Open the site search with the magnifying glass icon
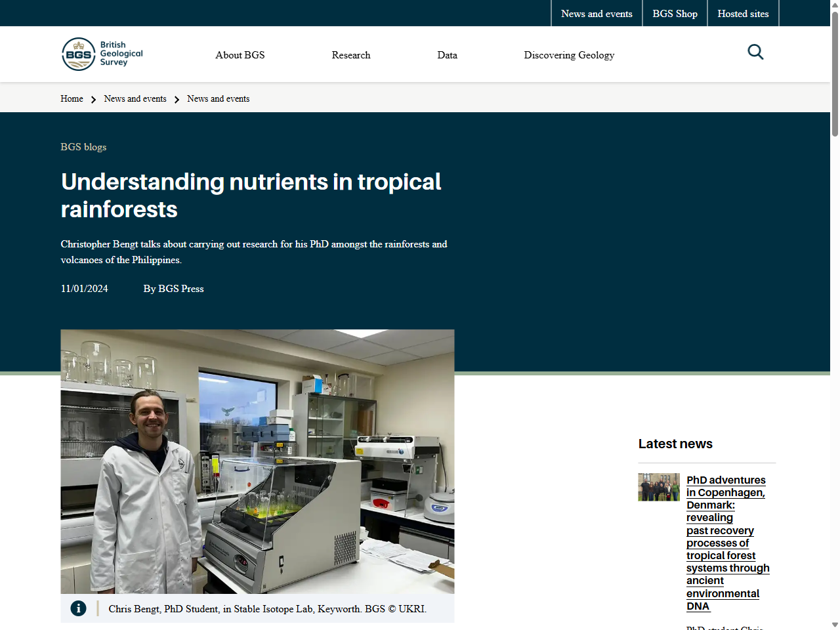840x630 pixels. click(755, 52)
